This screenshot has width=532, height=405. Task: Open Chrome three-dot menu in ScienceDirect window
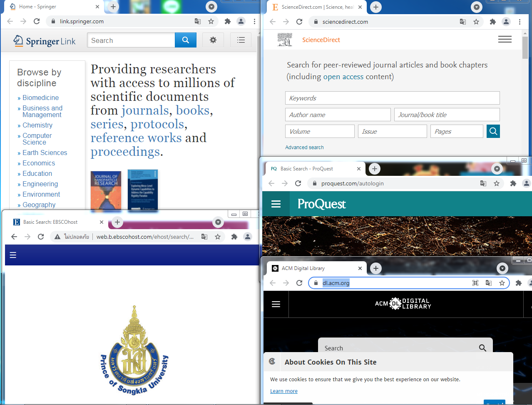520,22
